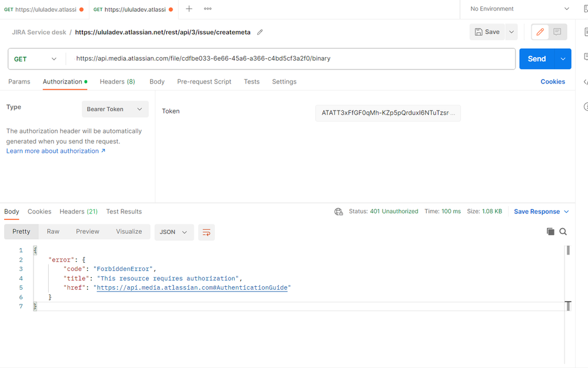
Task: Toggle word wrap in response body
Action: [x=206, y=232]
